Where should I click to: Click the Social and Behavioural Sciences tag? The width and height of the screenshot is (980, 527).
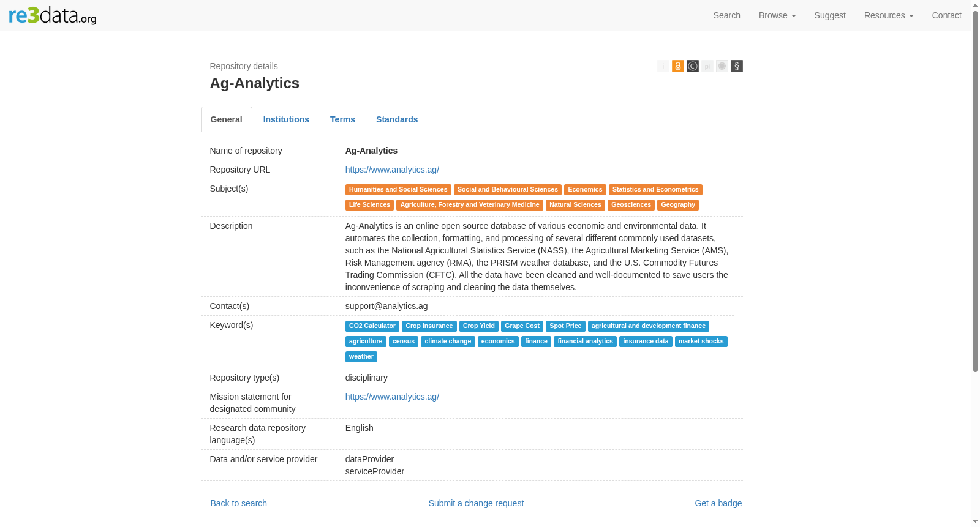(x=508, y=190)
